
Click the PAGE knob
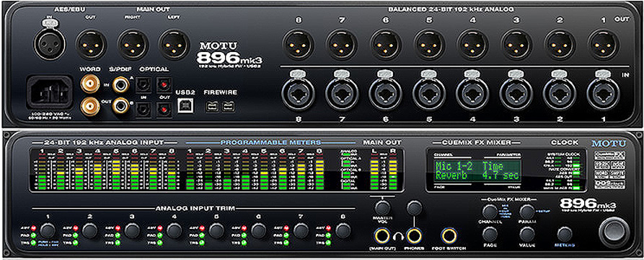[490, 234]
